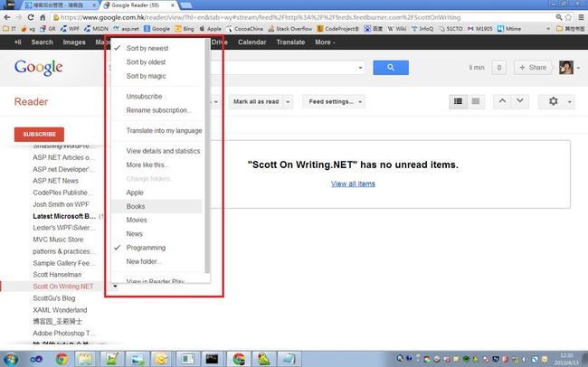The image size is (588, 367).
Task: Bookmark this page with the star icon
Action: tap(568, 17)
